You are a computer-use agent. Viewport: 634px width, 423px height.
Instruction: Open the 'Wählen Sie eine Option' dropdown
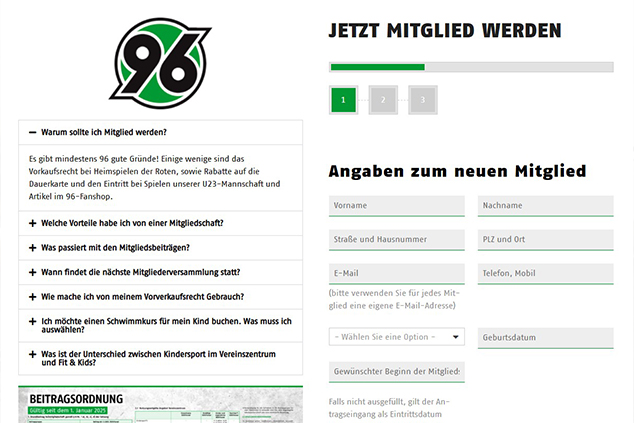pos(397,337)
